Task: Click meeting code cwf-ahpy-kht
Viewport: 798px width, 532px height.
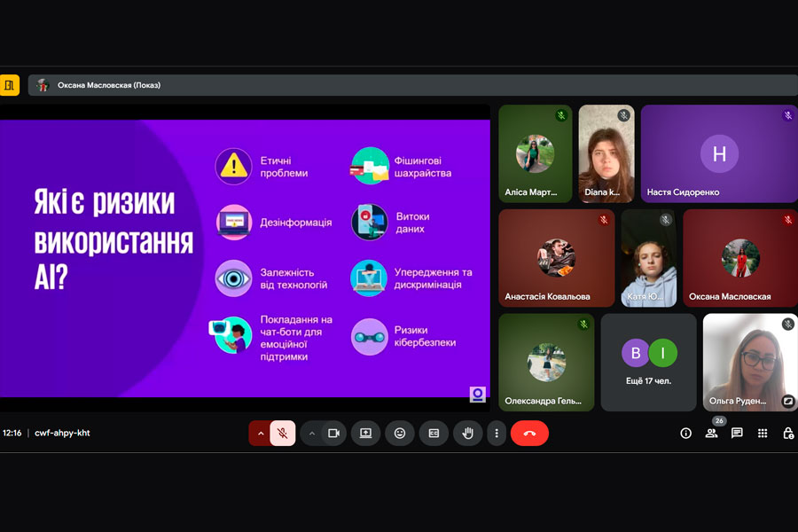Action: (x=62, y=434)
